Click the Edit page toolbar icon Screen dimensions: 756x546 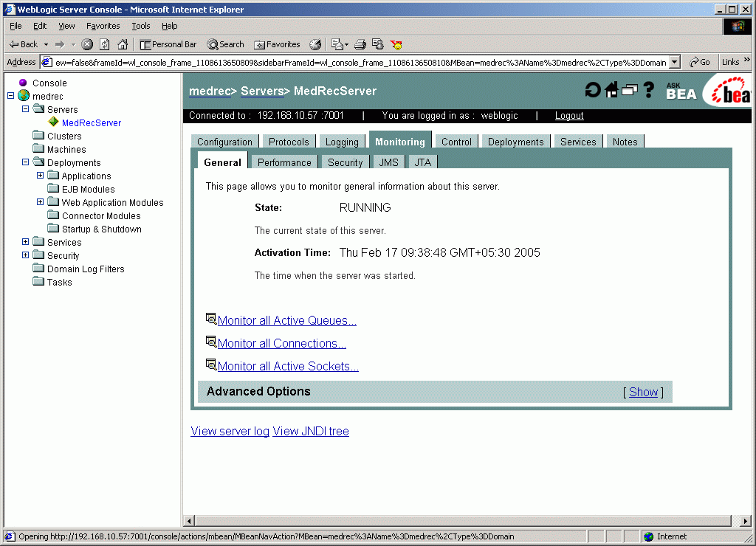click(x=378, y=44)
